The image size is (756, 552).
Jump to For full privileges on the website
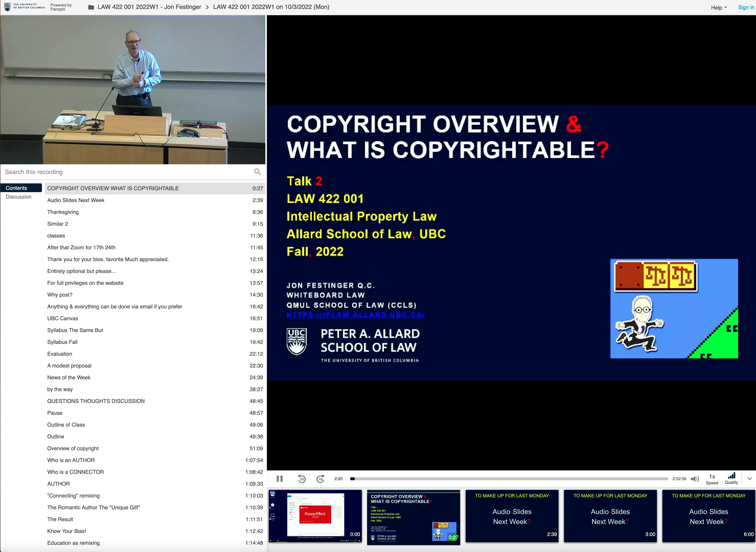click(x=155, y=283)
